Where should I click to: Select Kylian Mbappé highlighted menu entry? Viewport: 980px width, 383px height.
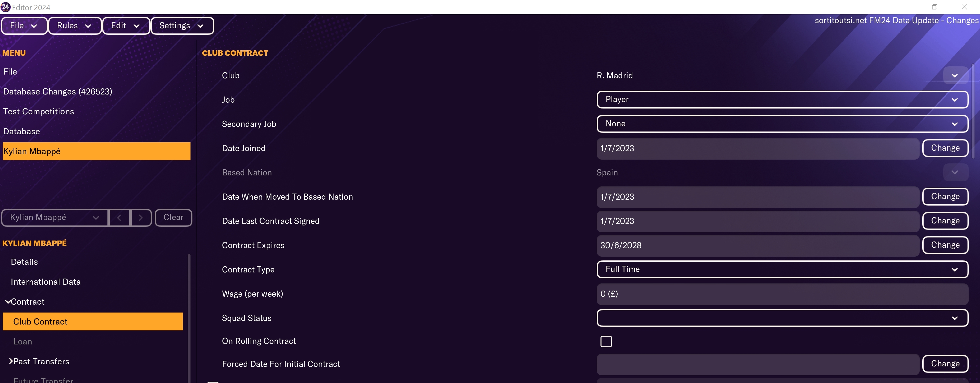click(x=97, y=151)
